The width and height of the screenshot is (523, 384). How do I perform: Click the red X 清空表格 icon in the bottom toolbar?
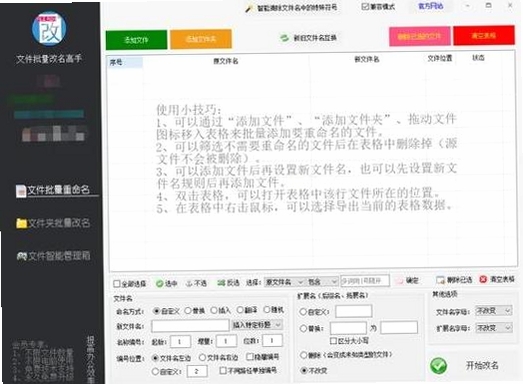(483, 279)
